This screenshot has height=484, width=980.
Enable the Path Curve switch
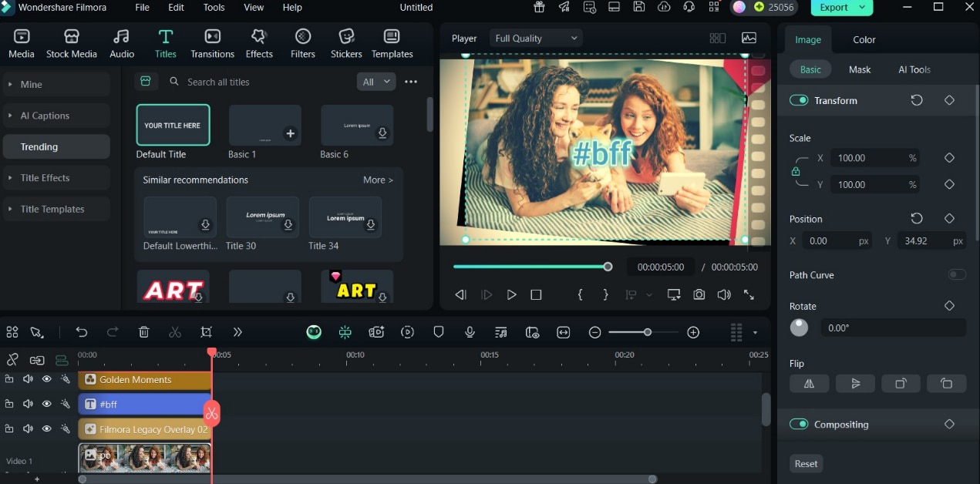coord(957,275)
